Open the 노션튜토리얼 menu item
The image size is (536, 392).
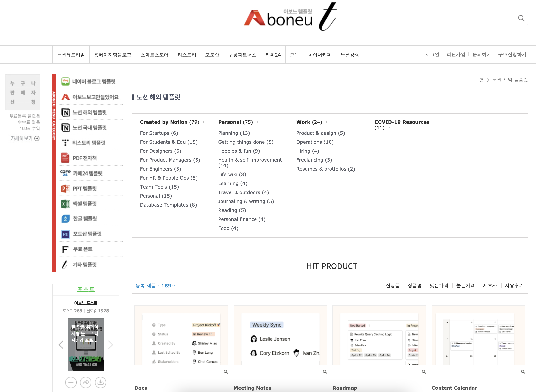click(71, 55)
